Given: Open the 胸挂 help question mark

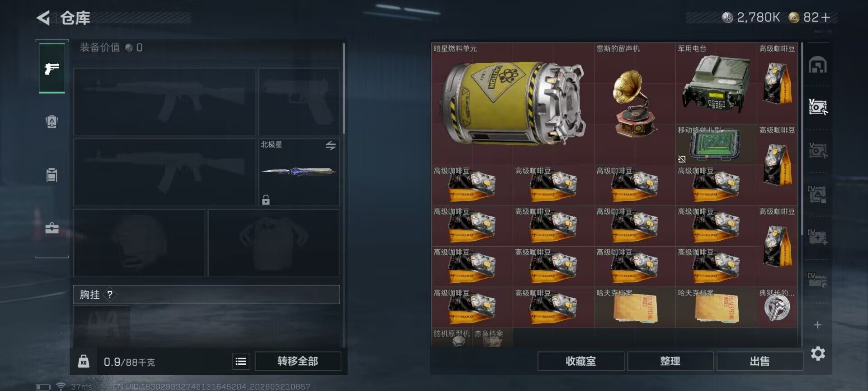Looking at the screenshot, I should [x=110, y=295].
